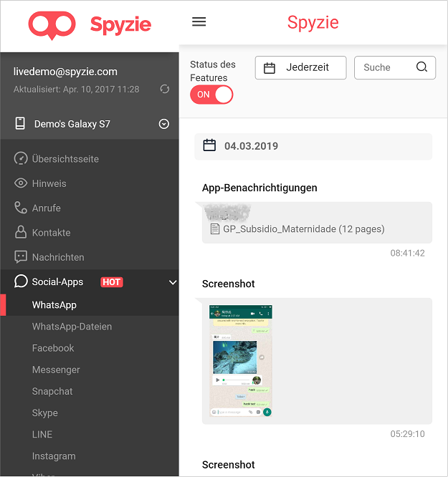This screenshot has height=477, width=448.
Task: Open Instagram submenu item
Action: tap(54, 456)
